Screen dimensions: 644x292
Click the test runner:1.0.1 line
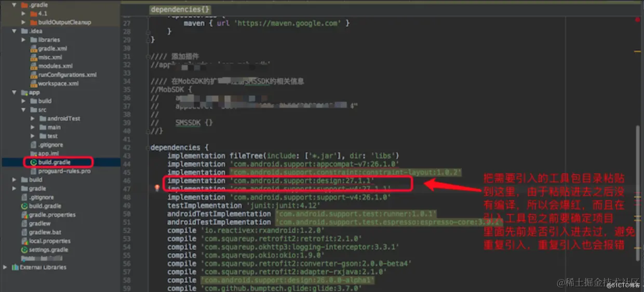click(302, 214)
